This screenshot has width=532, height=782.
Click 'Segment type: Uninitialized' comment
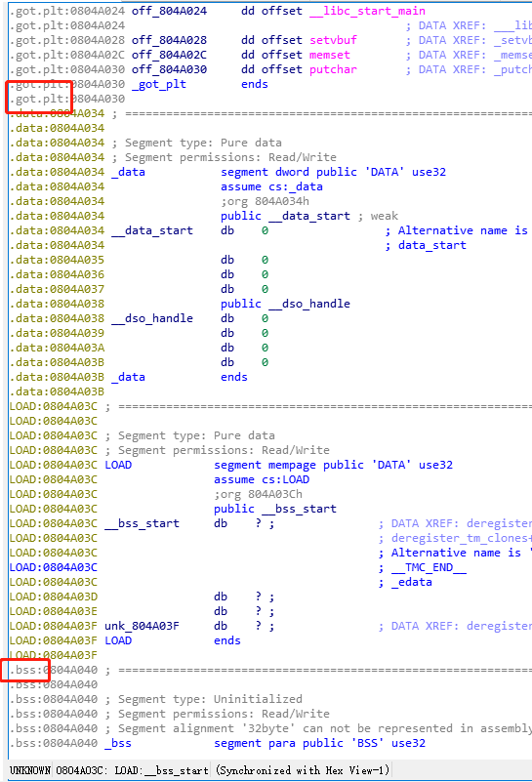click(x=203, y=699)
